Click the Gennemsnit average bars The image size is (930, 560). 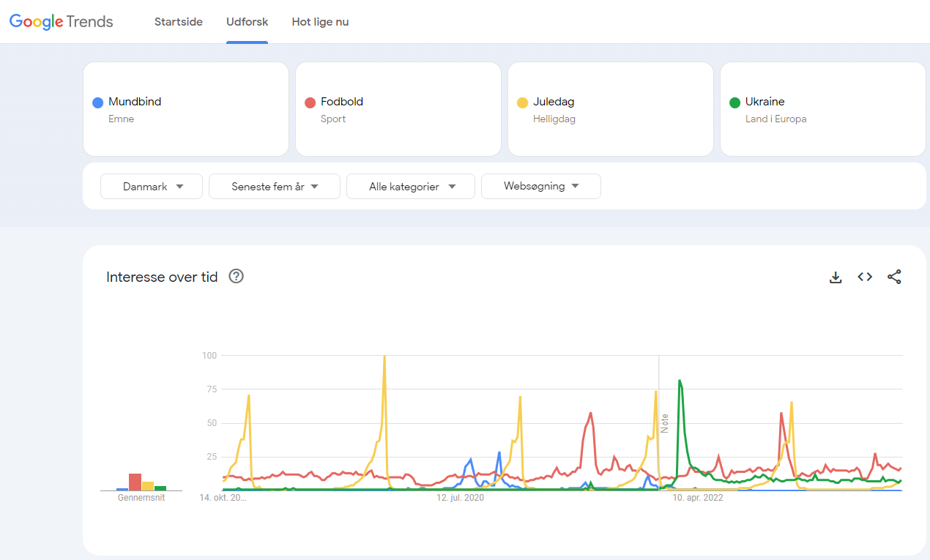click(x=141, y=483)
